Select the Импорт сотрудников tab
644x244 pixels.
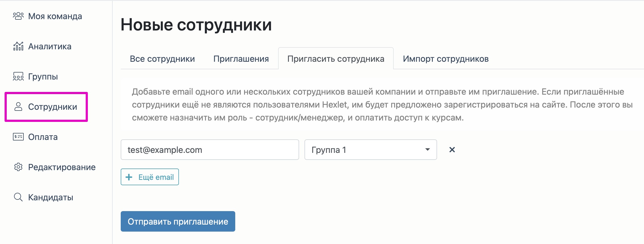445,59
